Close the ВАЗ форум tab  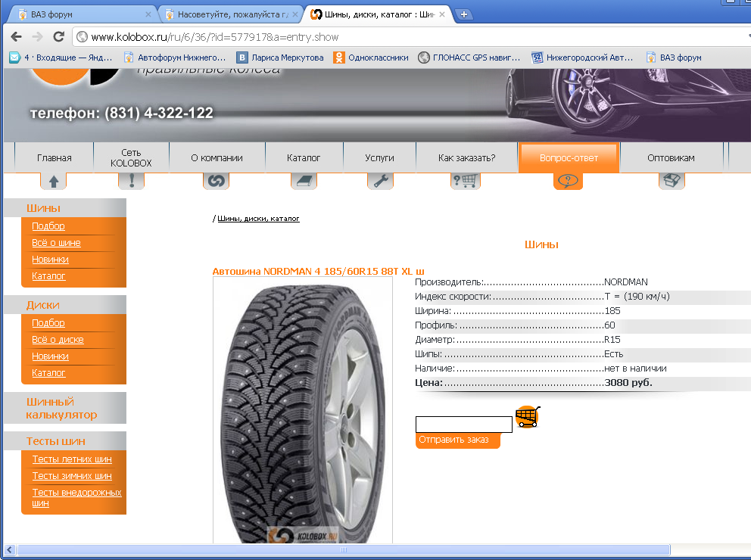click(148, 14)
